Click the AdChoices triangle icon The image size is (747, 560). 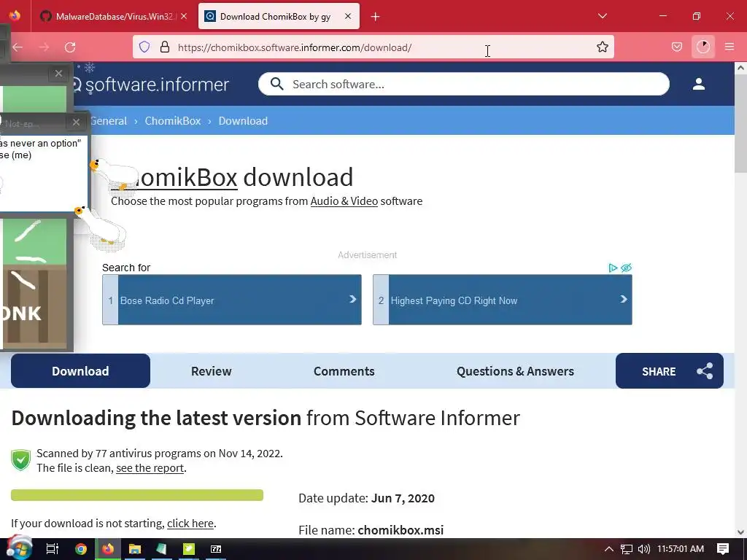(613, 268)
